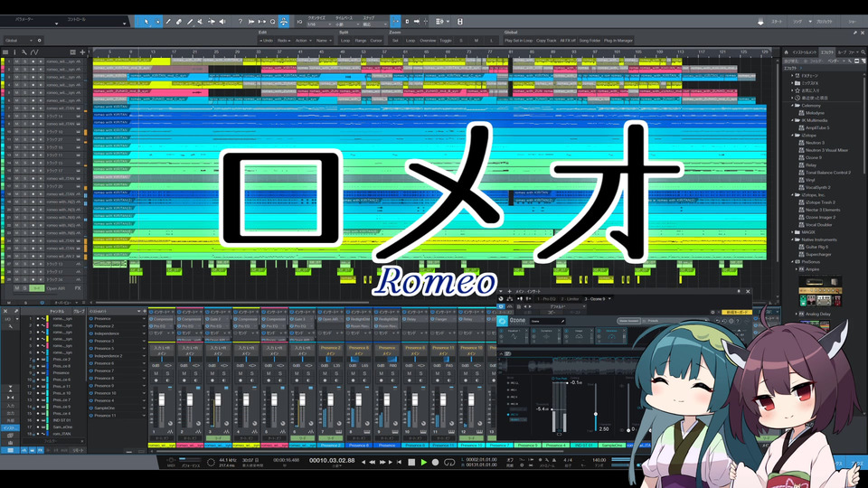Switch to エフェクト browser tab
This screenshot has width=868, height=488.
click(827, 52)
